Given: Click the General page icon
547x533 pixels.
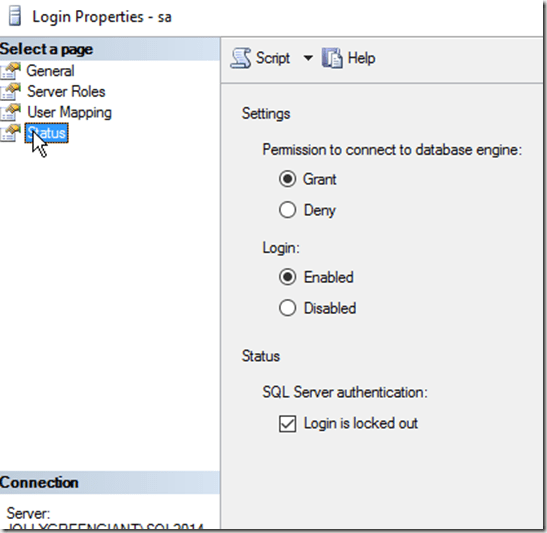Looking at the screenshot, I should click(x=11, y=71).
